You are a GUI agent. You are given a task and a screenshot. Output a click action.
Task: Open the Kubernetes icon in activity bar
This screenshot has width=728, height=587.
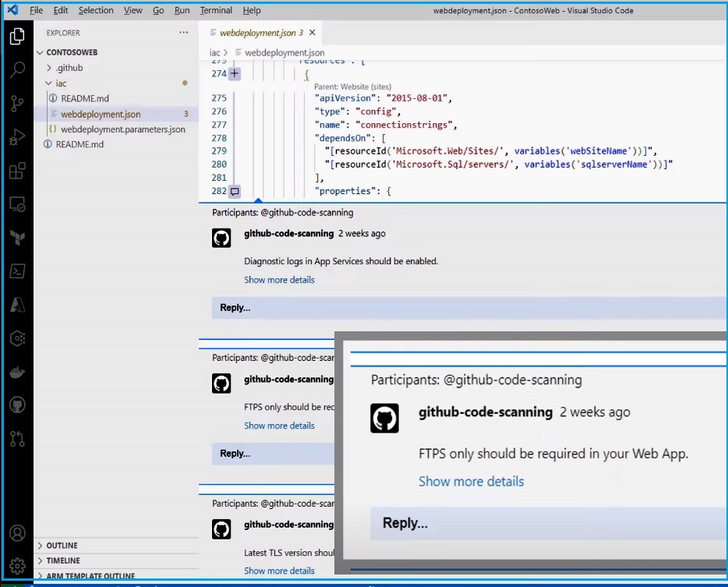[17, 338]
